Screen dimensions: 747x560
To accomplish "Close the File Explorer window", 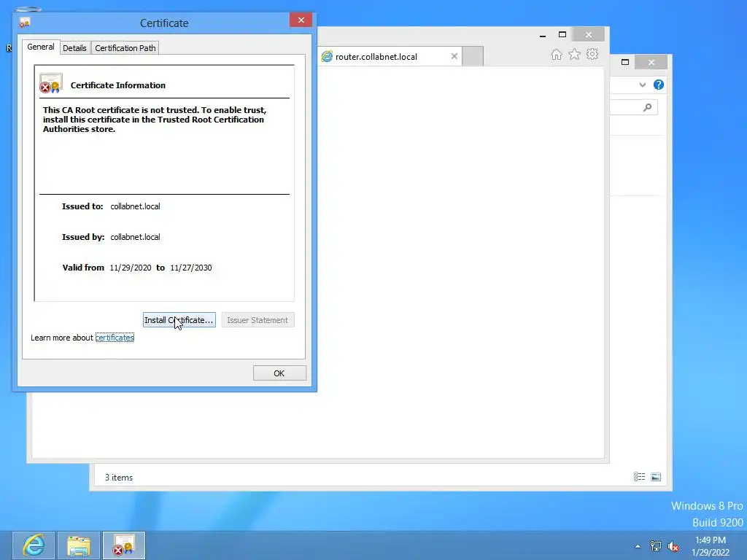I will pyautogui.click(x=651, y=62).
